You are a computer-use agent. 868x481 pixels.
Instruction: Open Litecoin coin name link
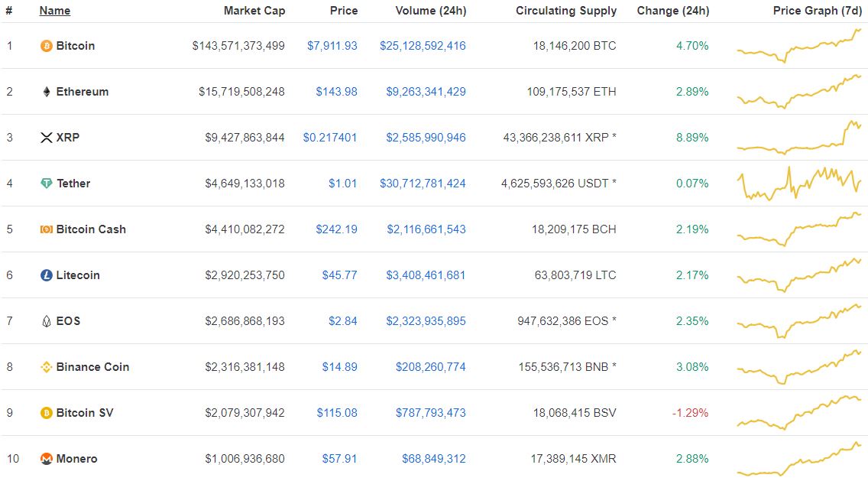pos(78,275)
